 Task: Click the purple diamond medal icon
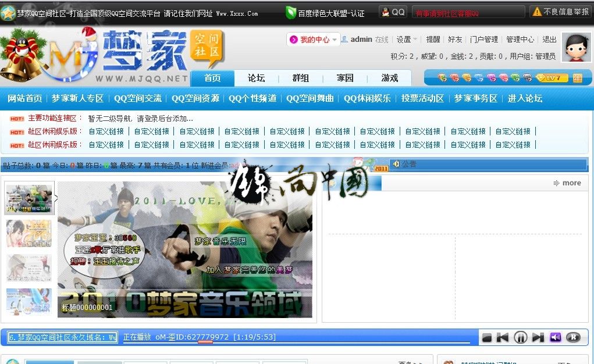[492, 78]
